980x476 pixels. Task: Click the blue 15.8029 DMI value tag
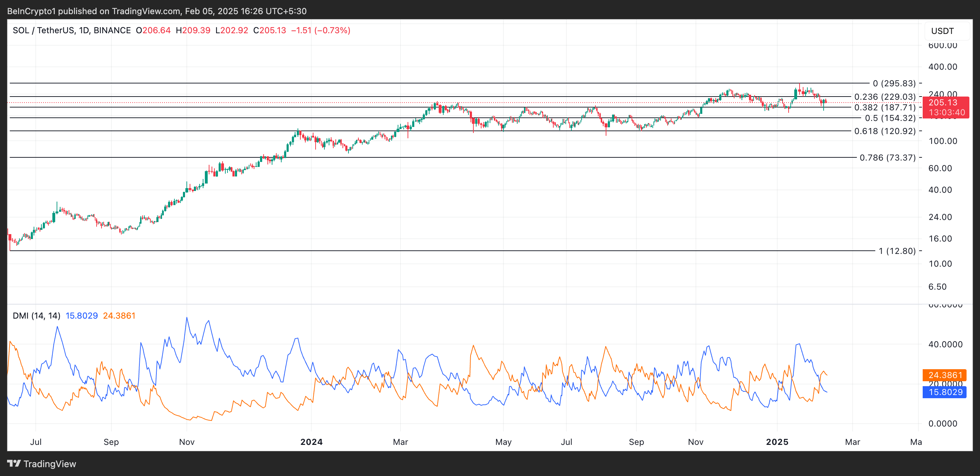pyautogui.click(x=944, y=392)
